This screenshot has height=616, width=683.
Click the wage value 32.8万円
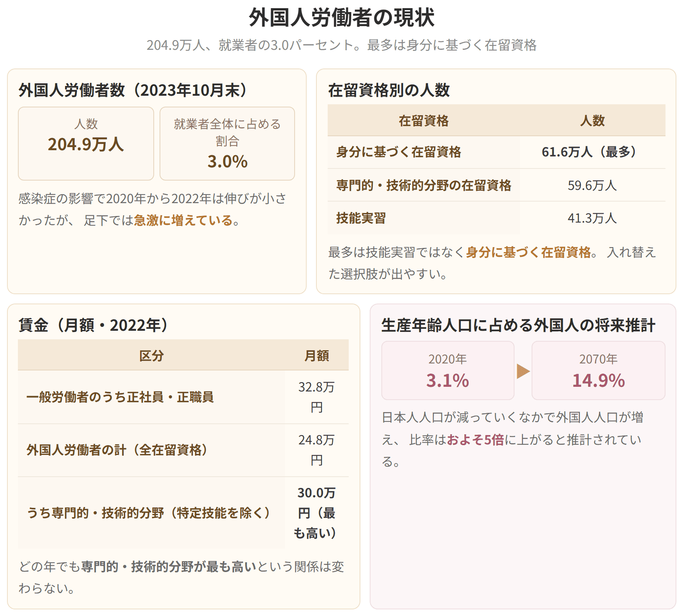[x=316, y=397]
